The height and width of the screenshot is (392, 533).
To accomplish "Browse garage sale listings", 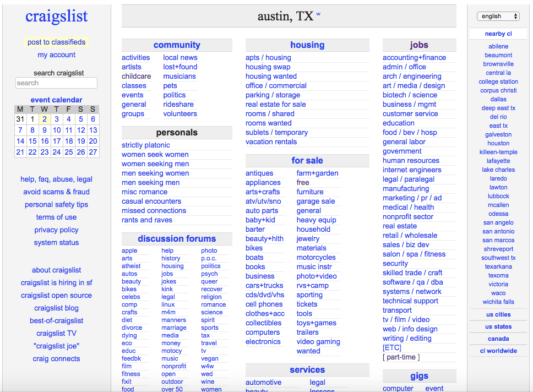I will pos(316,202).
